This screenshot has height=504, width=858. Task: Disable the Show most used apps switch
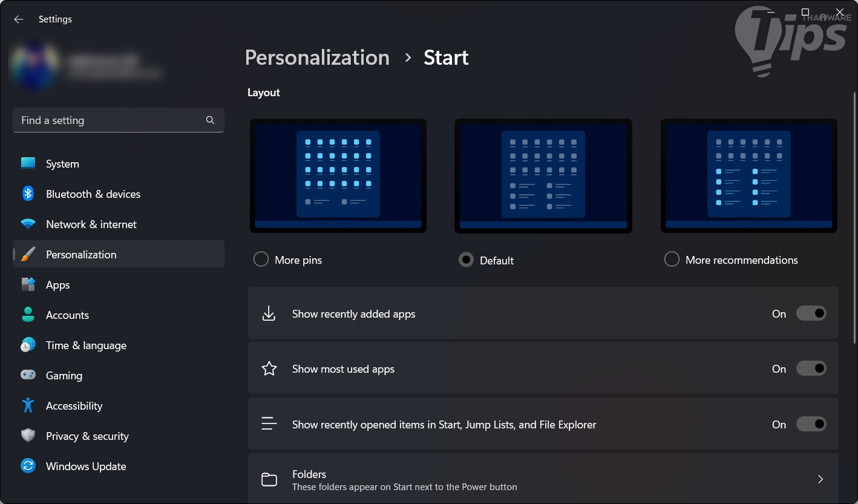811,368
